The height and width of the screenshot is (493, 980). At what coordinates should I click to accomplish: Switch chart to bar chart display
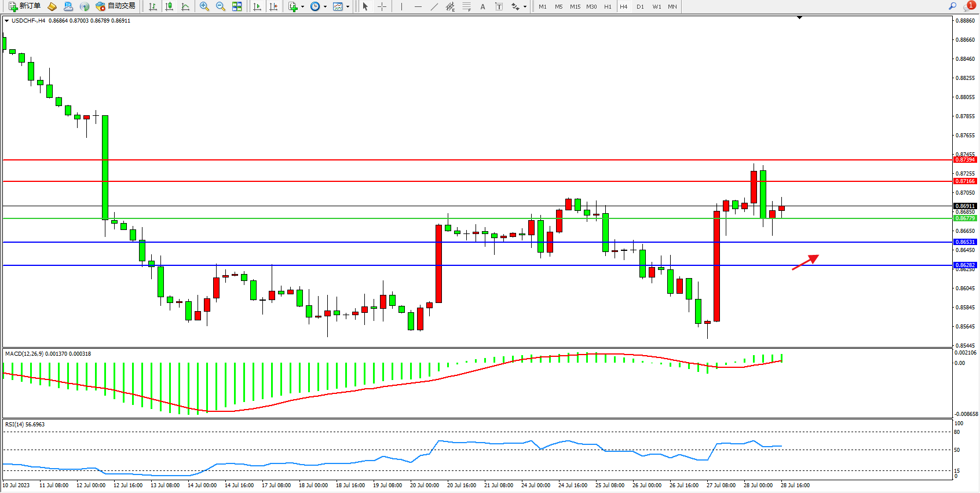click(153, 6)
